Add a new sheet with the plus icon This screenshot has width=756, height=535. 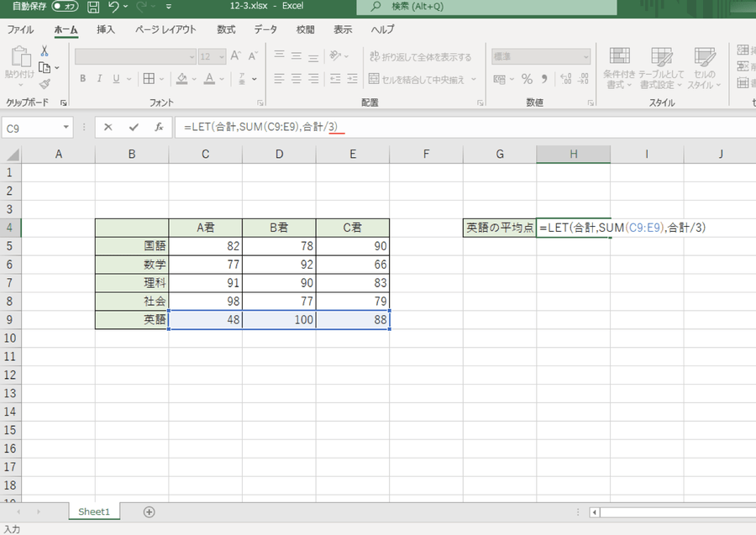tap(150, 511)
